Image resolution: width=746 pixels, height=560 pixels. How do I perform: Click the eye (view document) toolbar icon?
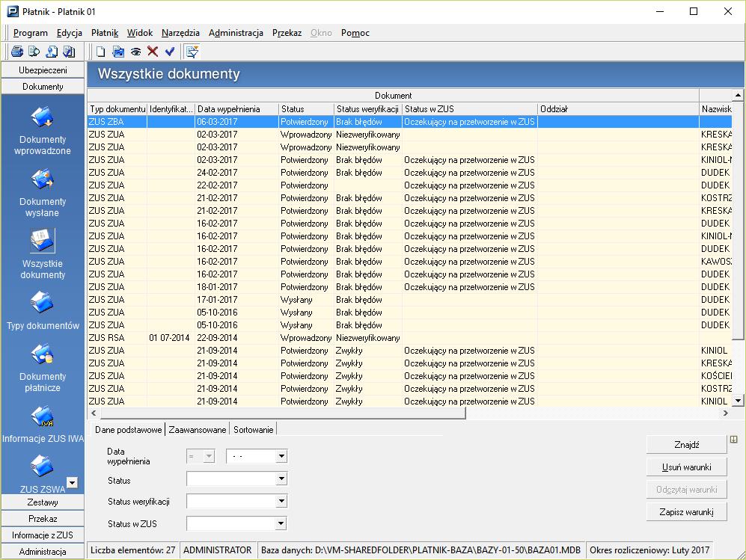135,52
